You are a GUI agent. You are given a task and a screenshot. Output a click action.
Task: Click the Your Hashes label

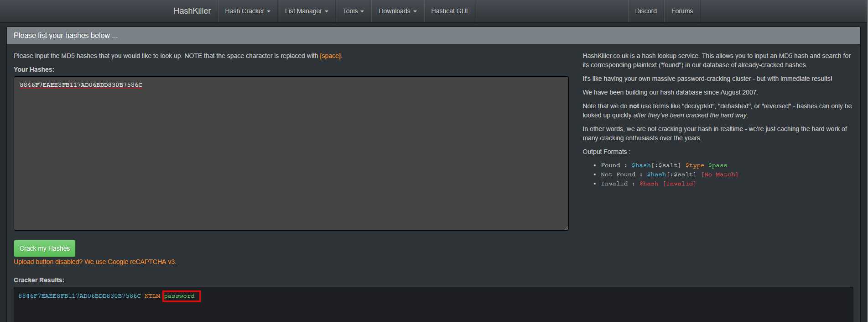pyautogui.click(x=34, y=69)
